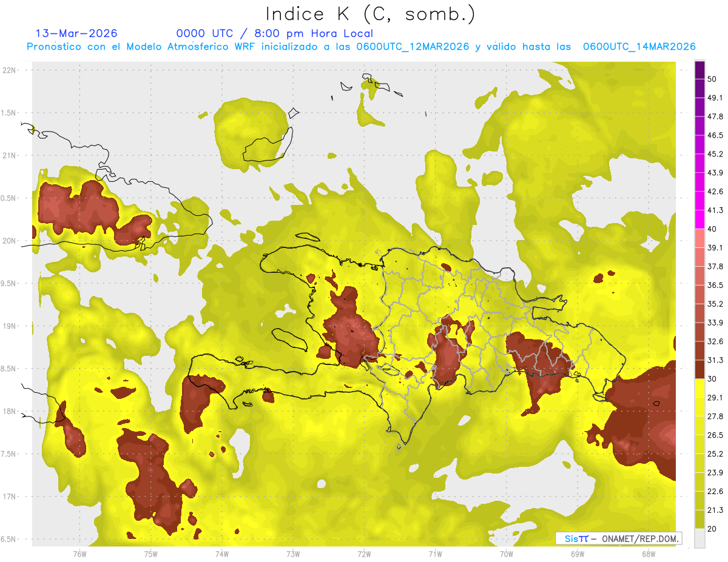Click the "29.1" colorbar label
Viewport: 728px width, 562px height.
715,398
